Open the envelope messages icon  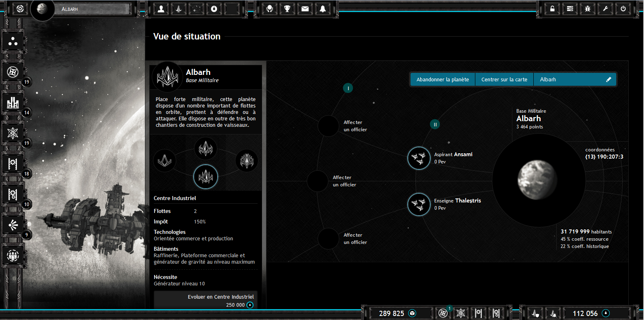[305, 8]
